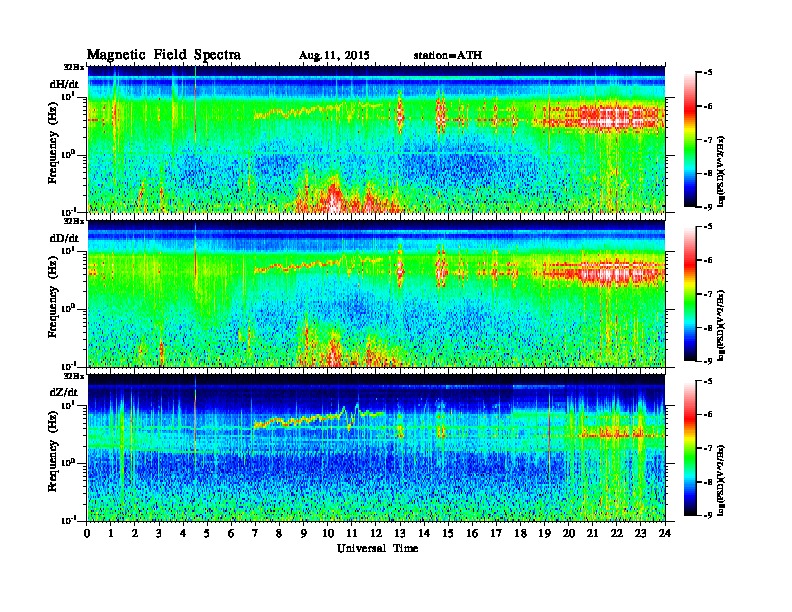Click the 32Hz label atop the dH/dt panel
Screen dimensions: 792x612
(x=74, y=67)
